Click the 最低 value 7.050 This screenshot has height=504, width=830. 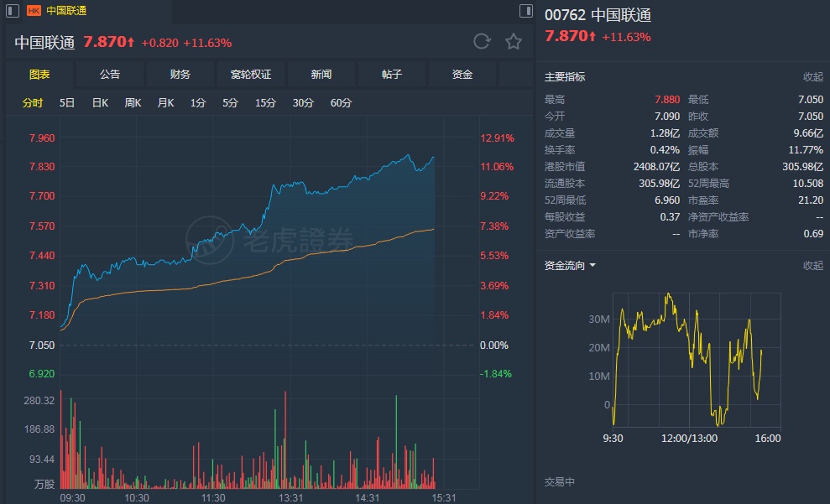click(811, 100)
